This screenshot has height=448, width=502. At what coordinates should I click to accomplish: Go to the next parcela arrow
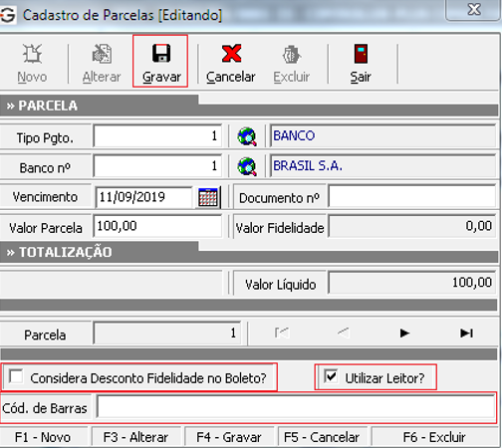click(x=404, y=333)
